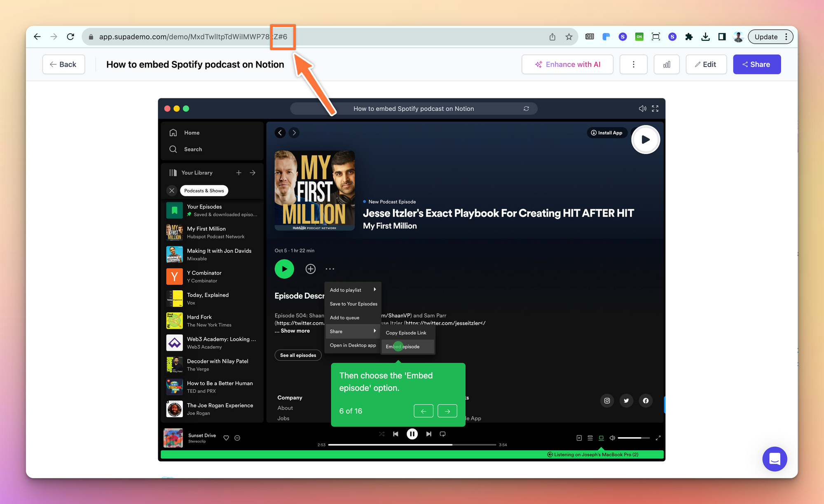
Task: Open the episode three-dots more menu
Action: (x=330, y=269)
